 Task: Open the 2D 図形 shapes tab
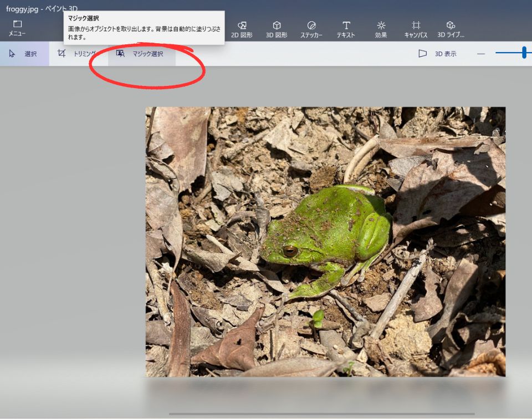[x=242, y=29]
